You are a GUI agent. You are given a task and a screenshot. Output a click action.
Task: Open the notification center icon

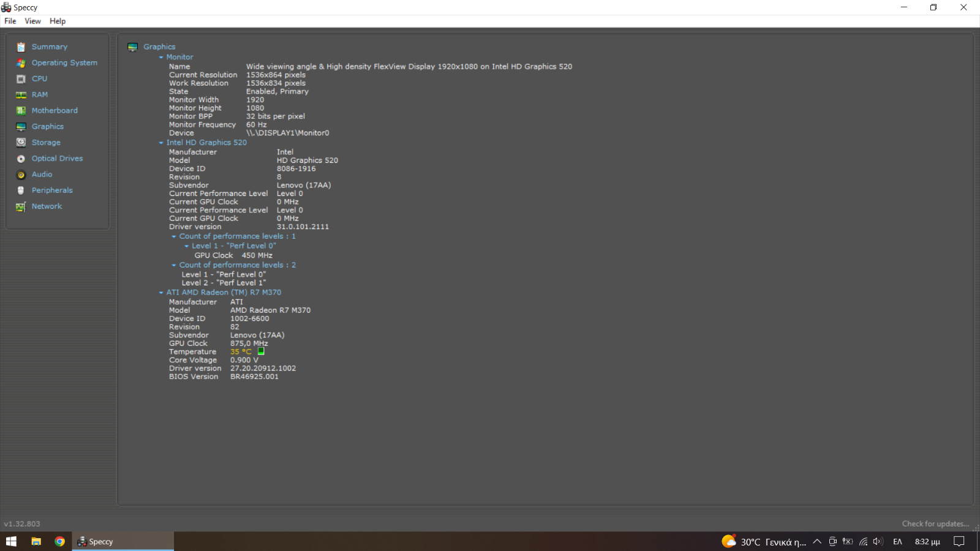pos(959,541)
